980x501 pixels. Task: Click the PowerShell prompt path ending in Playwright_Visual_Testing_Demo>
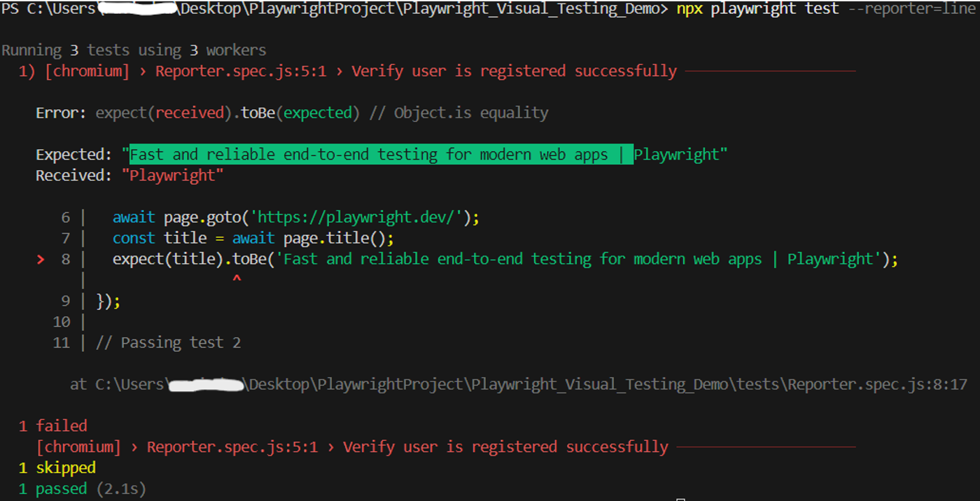(335, 9)
